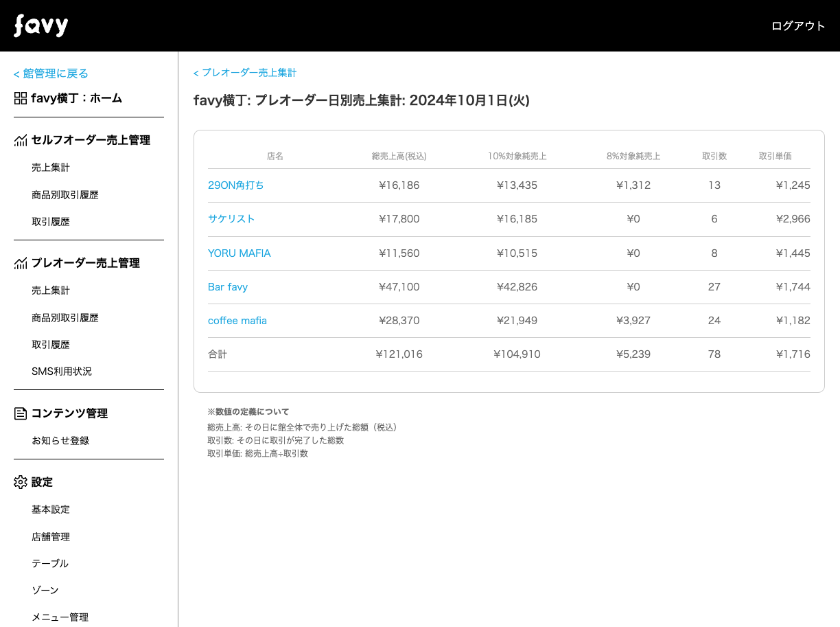Go back via 館管理に戻る link
Screen dimensions: 840x627
(51, 73)
